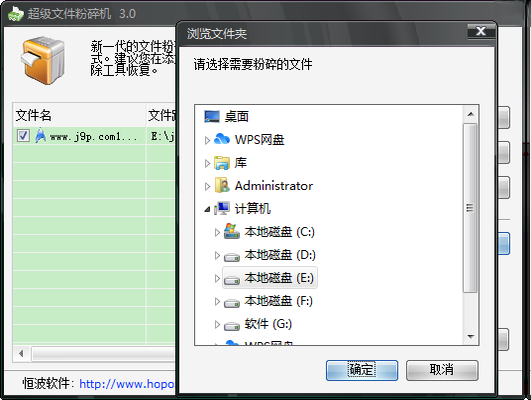Click the file list left scroll arrow
Image resolution: width=531 pixels, height=400 pixels.
(21, 354)
